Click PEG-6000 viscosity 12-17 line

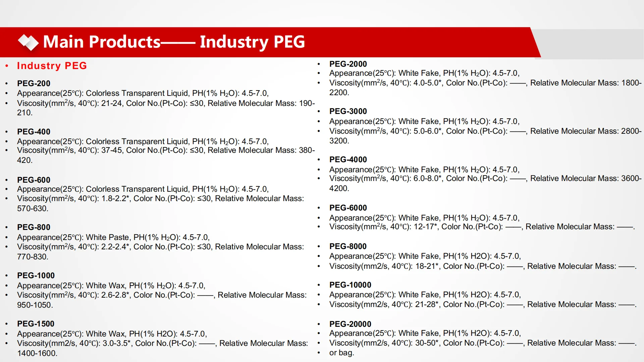[x=482, y=227]
